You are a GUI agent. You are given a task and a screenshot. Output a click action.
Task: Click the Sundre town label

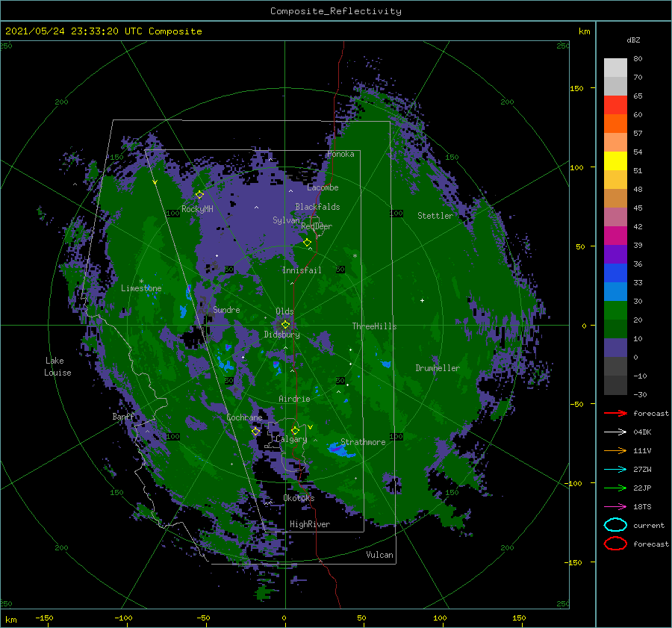[x=226, y=309]
